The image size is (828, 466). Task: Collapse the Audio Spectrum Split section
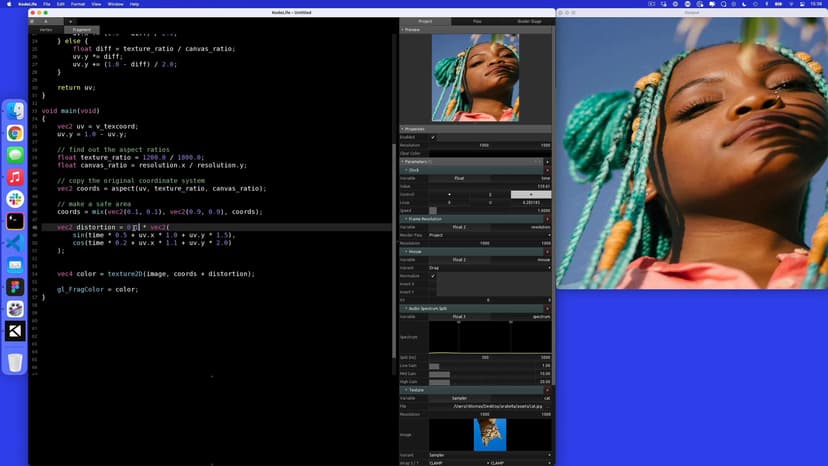click(404, 307)
